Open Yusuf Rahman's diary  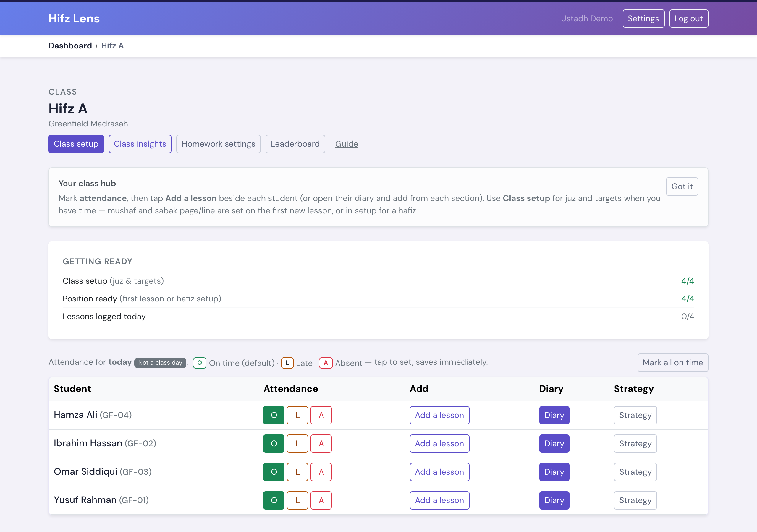pos(554,500)
